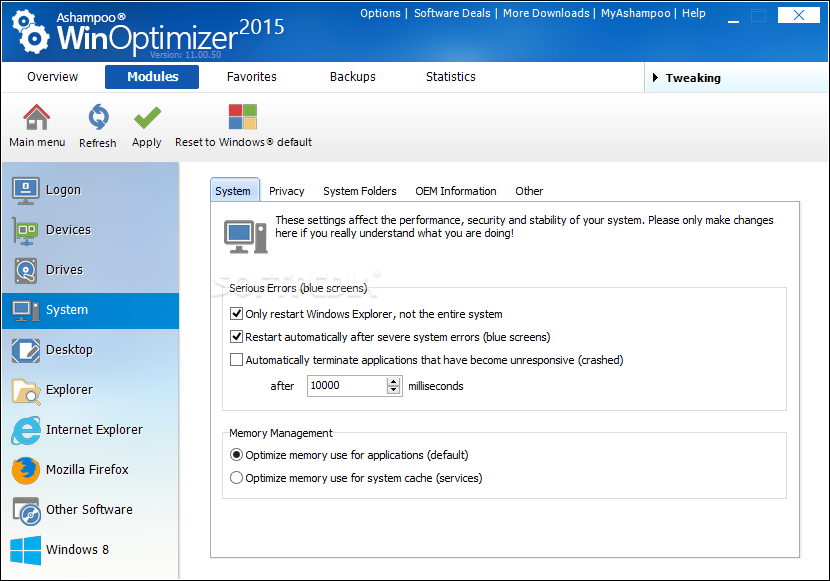Screen dimensions: 830x581
Task: Select the Modules tab
Action: coord(152,77)
